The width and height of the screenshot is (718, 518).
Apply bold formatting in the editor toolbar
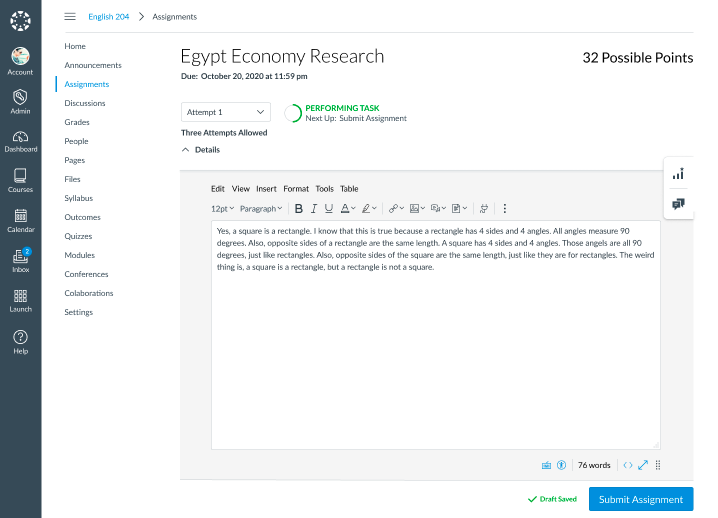(x=299, y=209)
